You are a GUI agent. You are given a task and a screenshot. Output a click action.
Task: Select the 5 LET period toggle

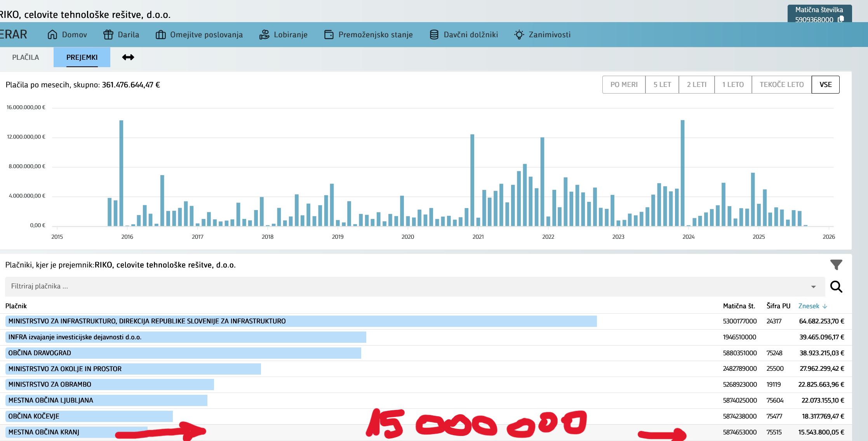pos(662,85)
